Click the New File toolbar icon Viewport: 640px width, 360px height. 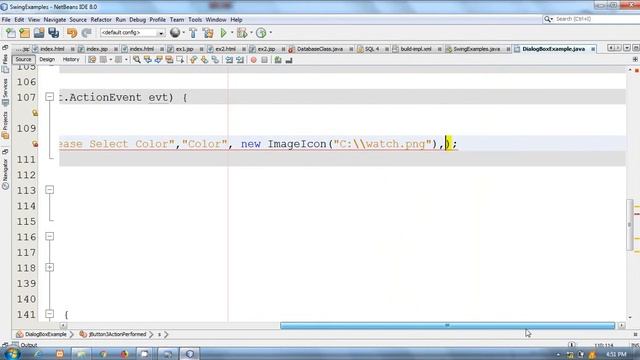point(11,33)
